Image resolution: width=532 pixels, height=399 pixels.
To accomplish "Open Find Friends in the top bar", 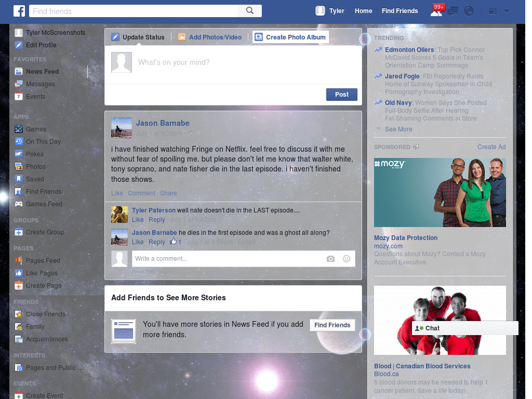I will pos(400,11).
